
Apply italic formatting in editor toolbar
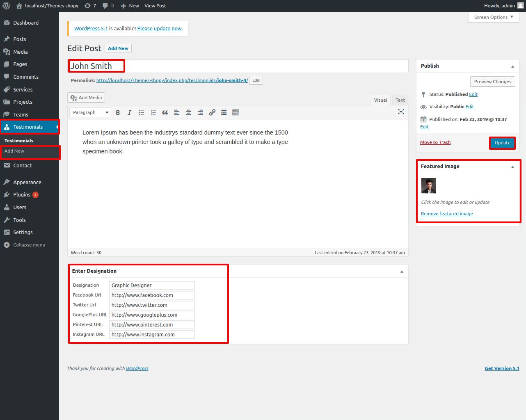pos(129,112)
